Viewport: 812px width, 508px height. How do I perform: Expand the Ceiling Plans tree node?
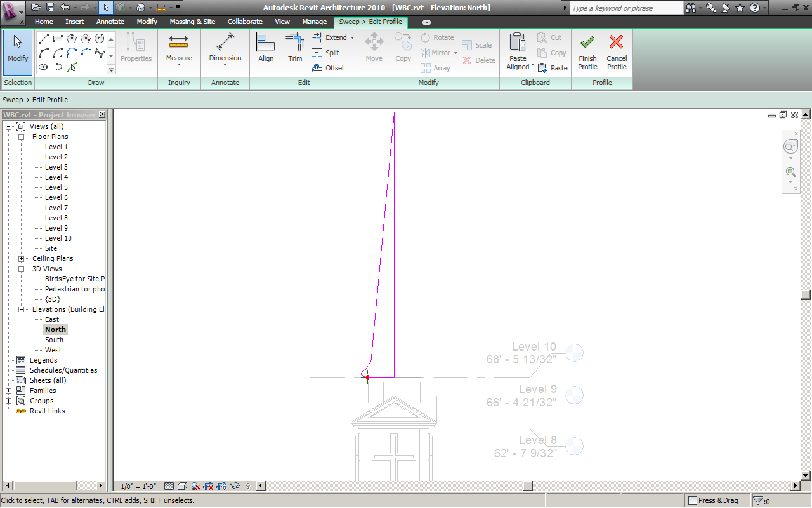(x=21, y=258)
